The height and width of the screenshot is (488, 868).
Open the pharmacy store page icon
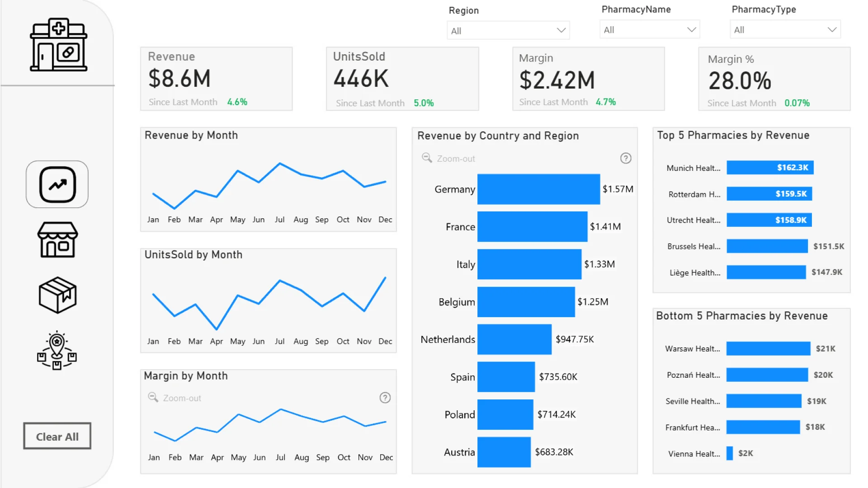pos(57,240)
